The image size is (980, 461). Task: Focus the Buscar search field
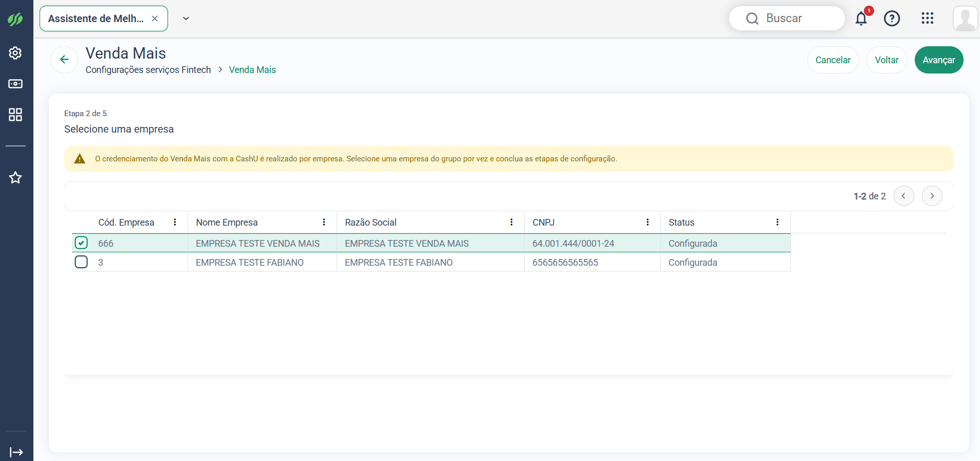[x=787, y=19]
